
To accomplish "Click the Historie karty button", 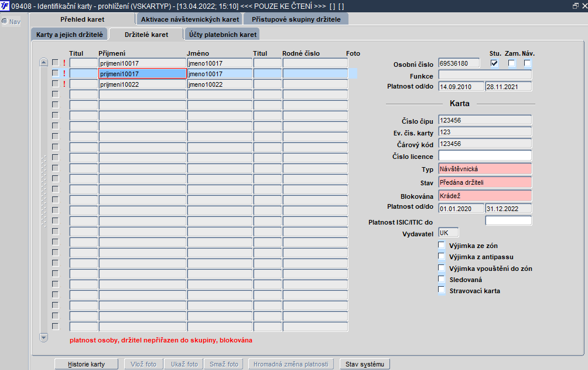I will tap(86, 364).
